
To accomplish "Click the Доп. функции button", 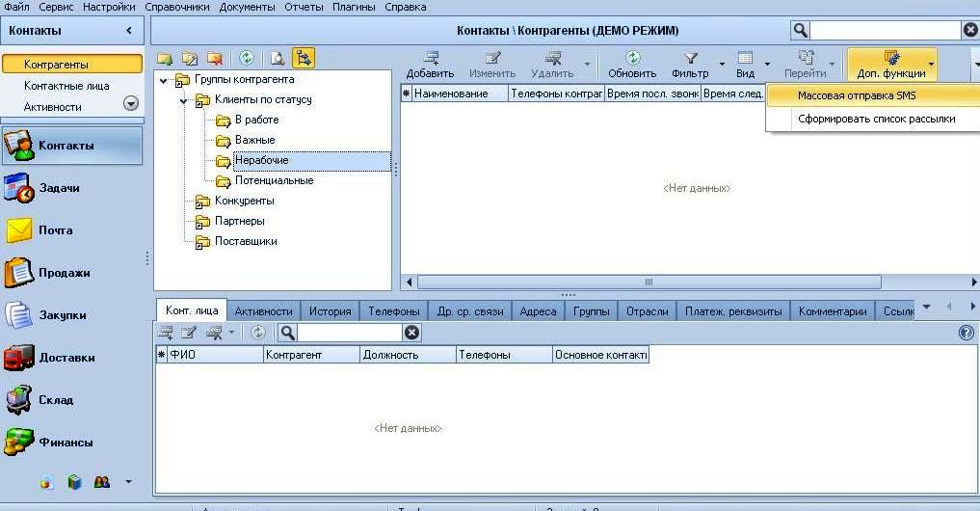I will tap(891, 65).
